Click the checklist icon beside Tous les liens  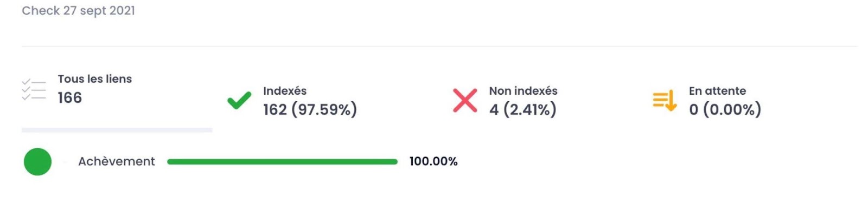coord(34,89)
